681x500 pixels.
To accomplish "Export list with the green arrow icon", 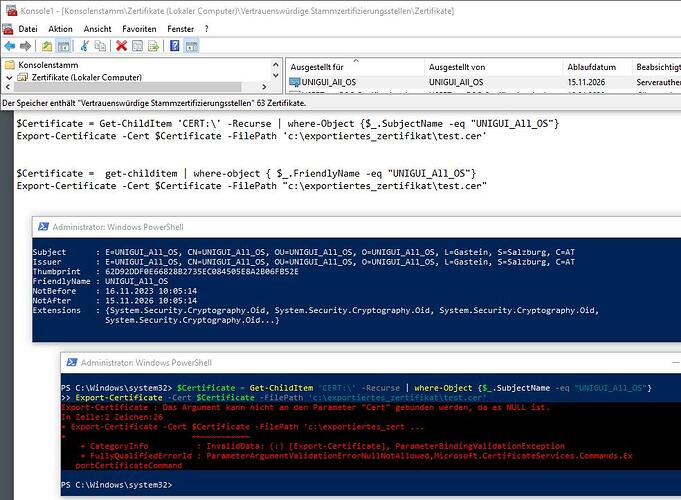I will tap(153, 46).
